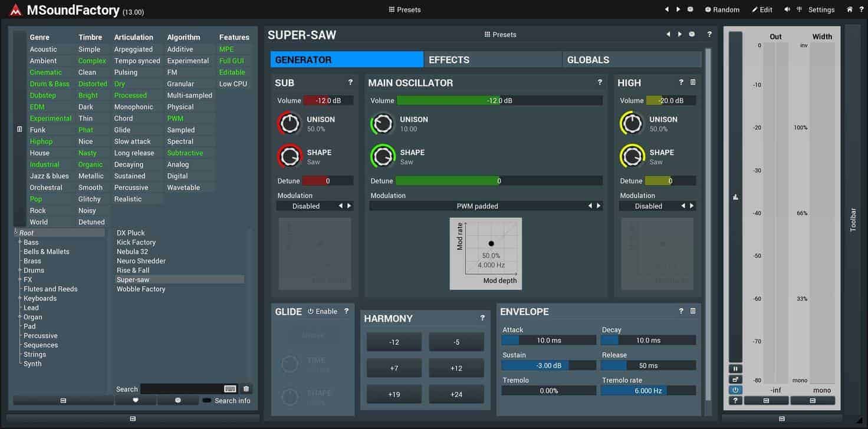Click the on-screen keyboard icon by Search
The width and height of the screenshot is (868, 429).
[x=231, y=389]
